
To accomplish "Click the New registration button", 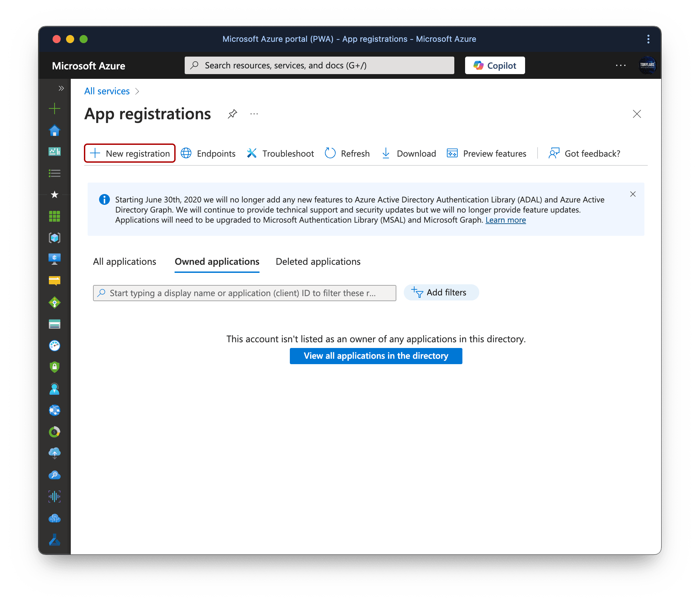I will (x=130, y=154).
